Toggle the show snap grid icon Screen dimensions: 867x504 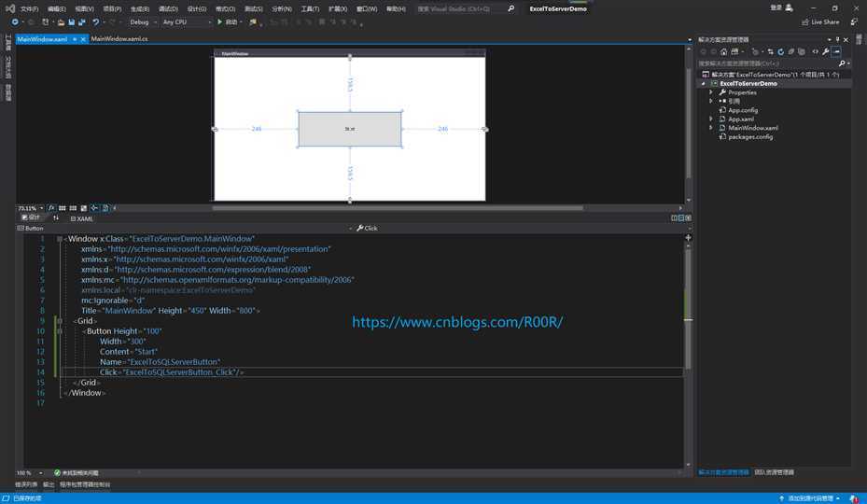[62, 208]
